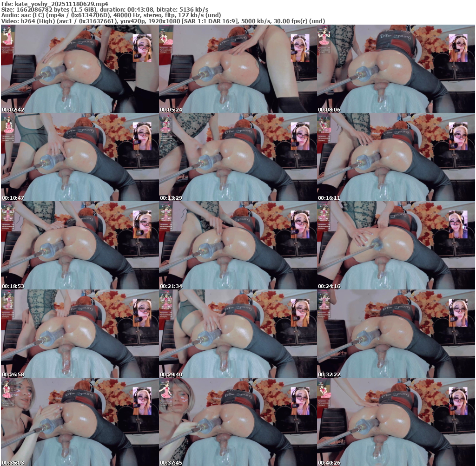The width and height of the screenshot is (476, 466).
Task: Select the frame timestamped 00:21:34
Action: (238, 245)
